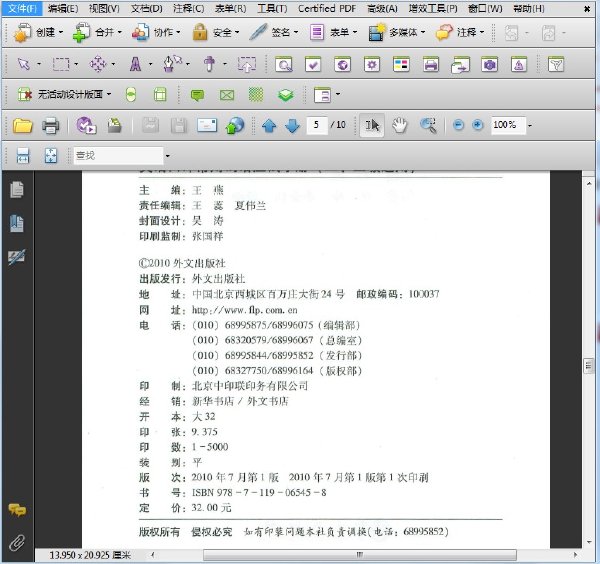This screenshot has width=600, height=564.
Task: Open the Certified PDF menu
Action: (x=327, y=8)
